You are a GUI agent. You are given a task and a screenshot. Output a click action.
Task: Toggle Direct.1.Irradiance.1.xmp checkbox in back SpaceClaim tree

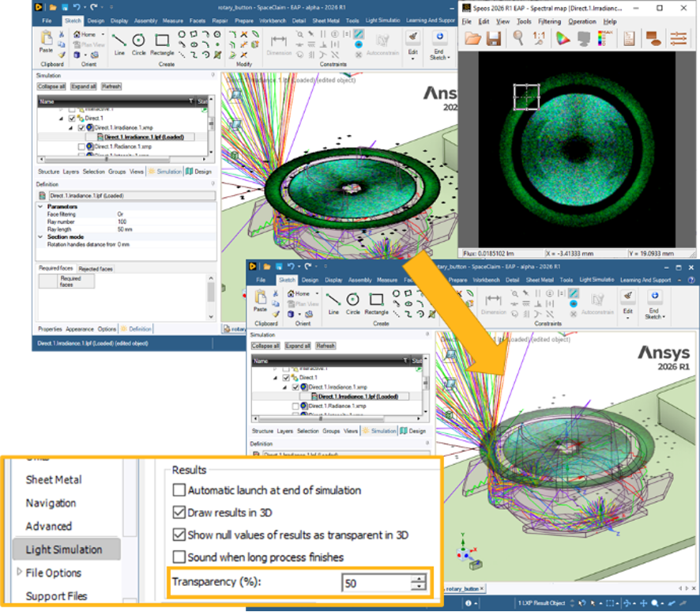click(81, 128)
